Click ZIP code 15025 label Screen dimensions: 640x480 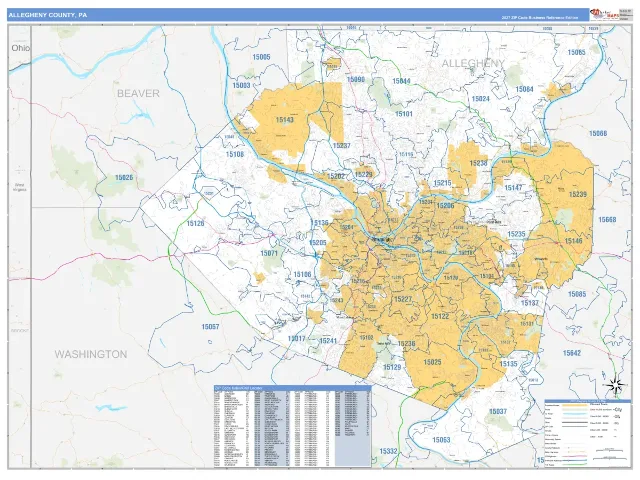(x=432, y=362)
